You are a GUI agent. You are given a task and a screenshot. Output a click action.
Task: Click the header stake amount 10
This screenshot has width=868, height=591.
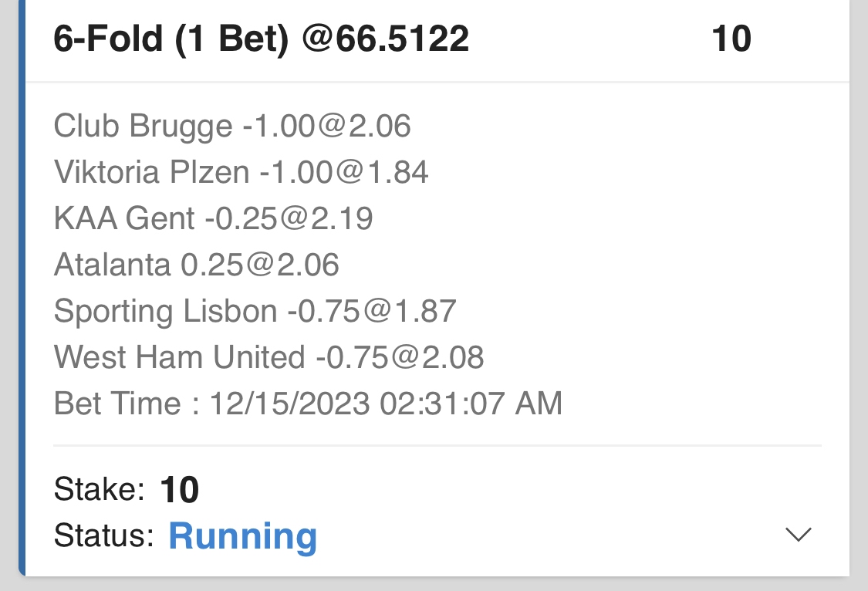click(731, 39)
